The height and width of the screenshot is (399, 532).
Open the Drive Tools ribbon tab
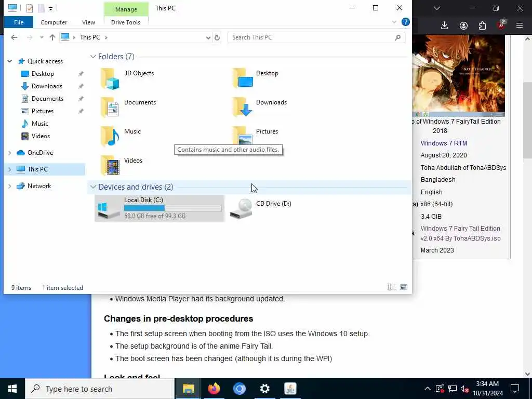(126, 22)
